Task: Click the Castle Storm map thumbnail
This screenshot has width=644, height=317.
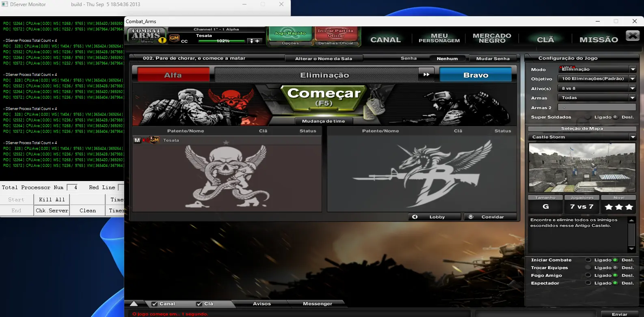Action: pos(582,168)
